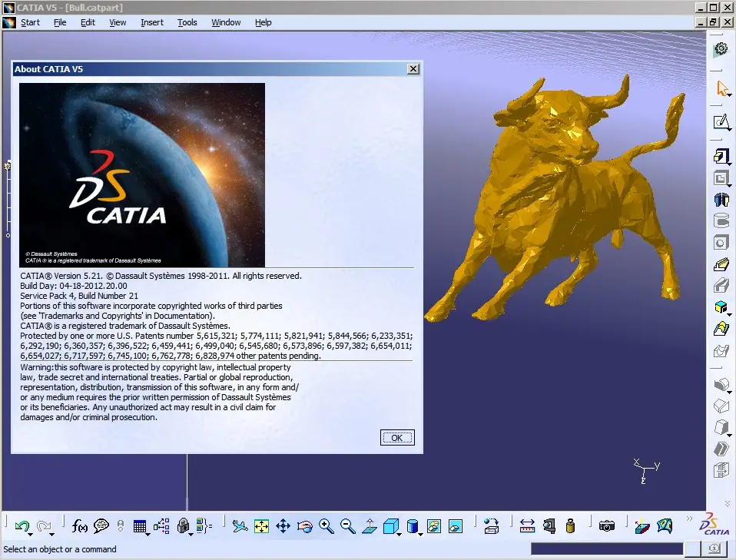This screenshot has height=560, width=736.
Task: Click the isometric view cube icon
Action: click(x=390, y=526)
